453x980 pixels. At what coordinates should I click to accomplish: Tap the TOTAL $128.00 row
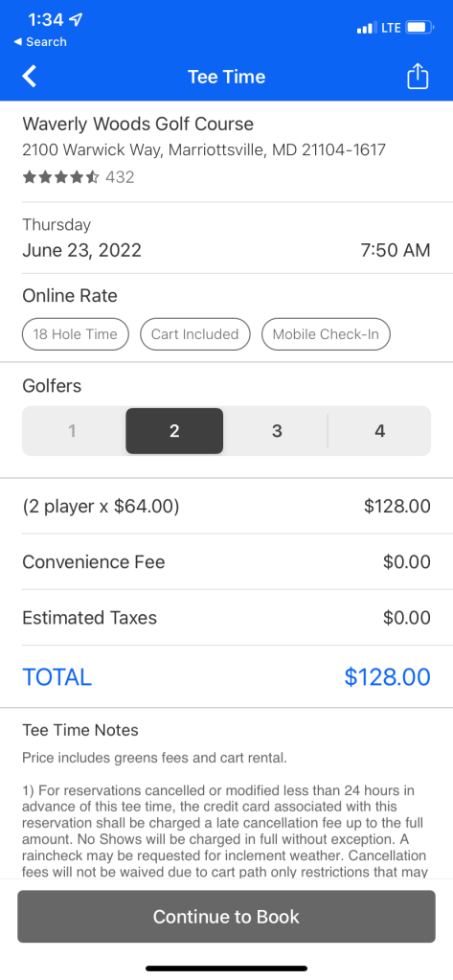pos(226,677)
